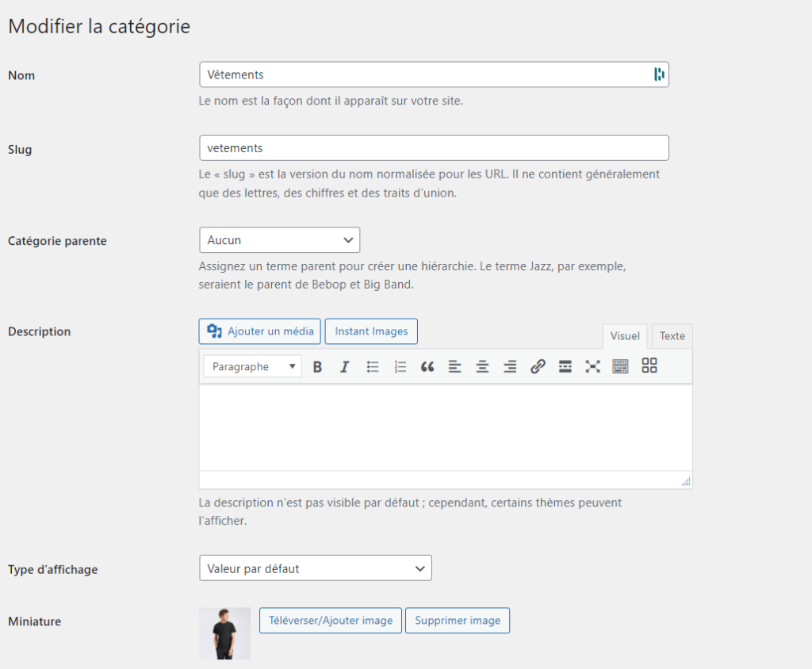Click the Nom label
The width and height of the screenshot is (812, 669).
click(21, 75)
